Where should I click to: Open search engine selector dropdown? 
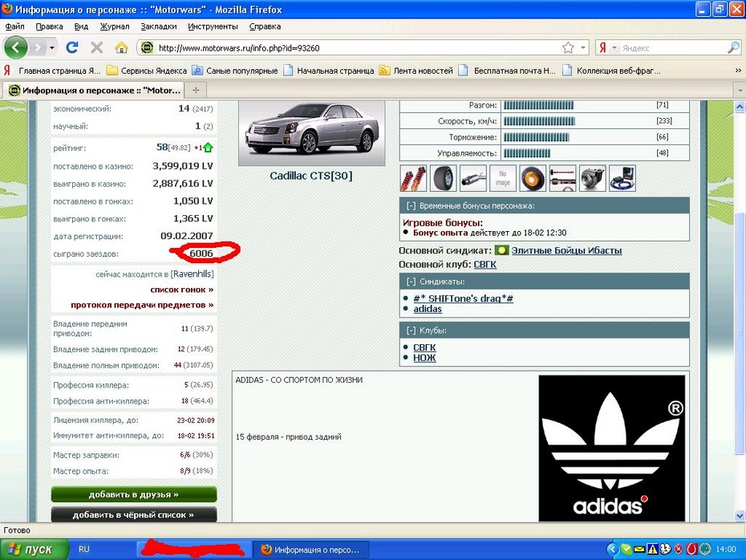[614, 47]
